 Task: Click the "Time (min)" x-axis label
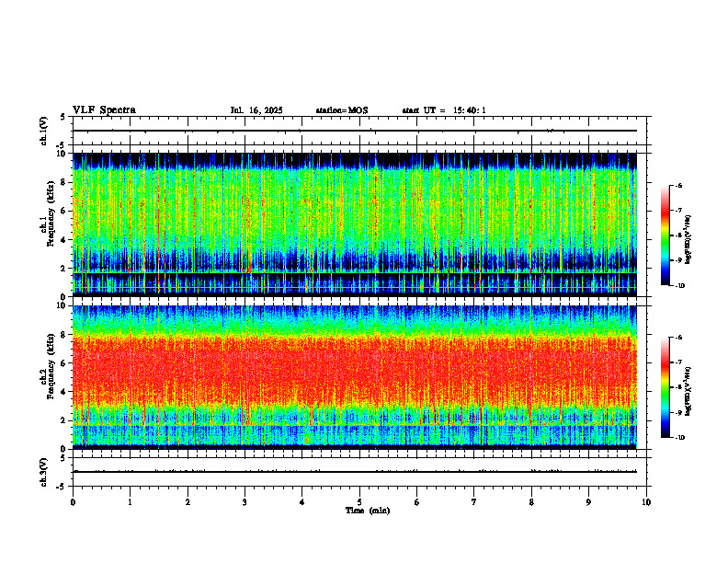tap(368, 511)
